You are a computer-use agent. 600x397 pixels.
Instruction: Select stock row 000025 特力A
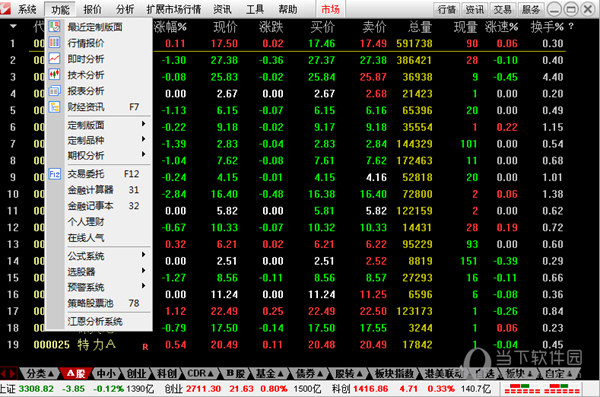click(298, 345)
